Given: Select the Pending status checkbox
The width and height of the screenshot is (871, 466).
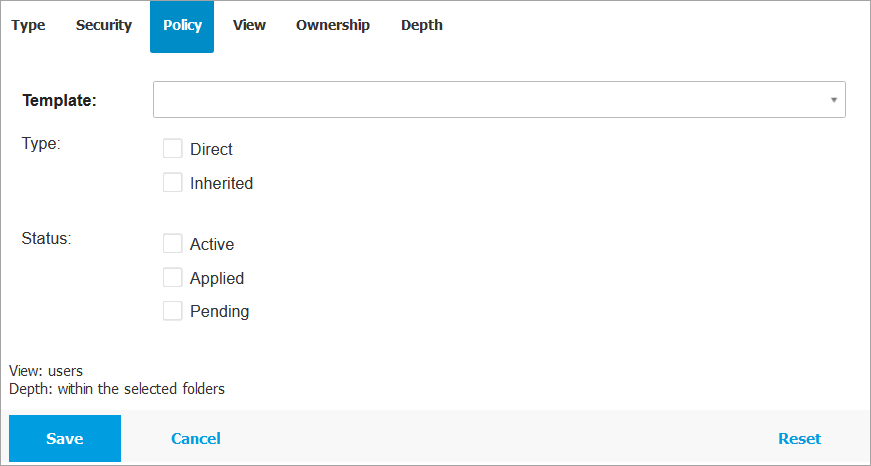Looking at the screenshot, I should point(173,311).
